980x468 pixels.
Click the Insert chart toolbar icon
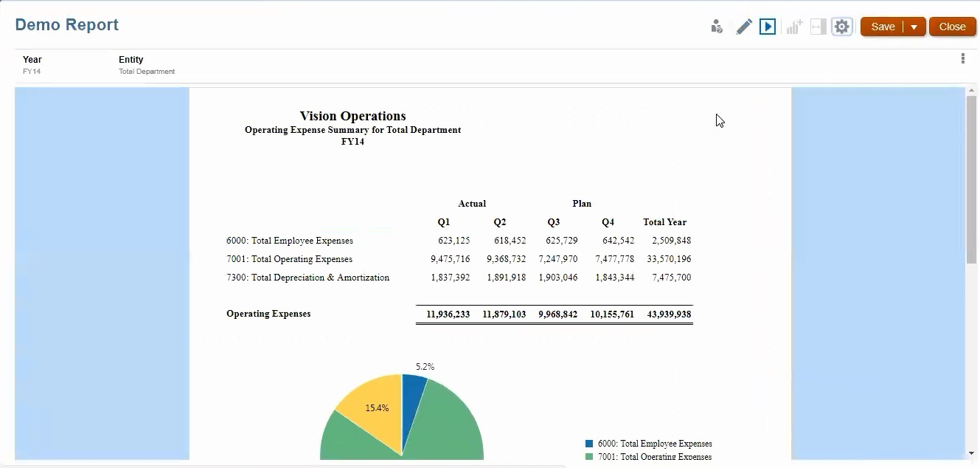tap(793, 26)
